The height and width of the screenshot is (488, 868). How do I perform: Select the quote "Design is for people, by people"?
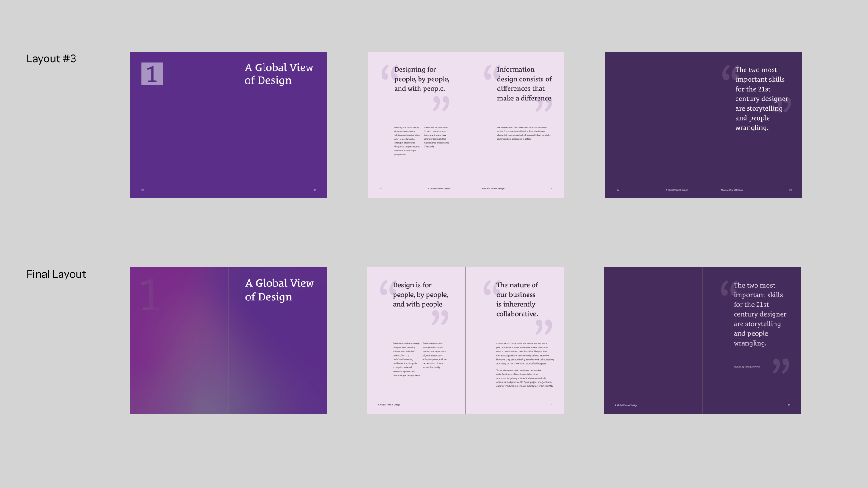(420, 295)
